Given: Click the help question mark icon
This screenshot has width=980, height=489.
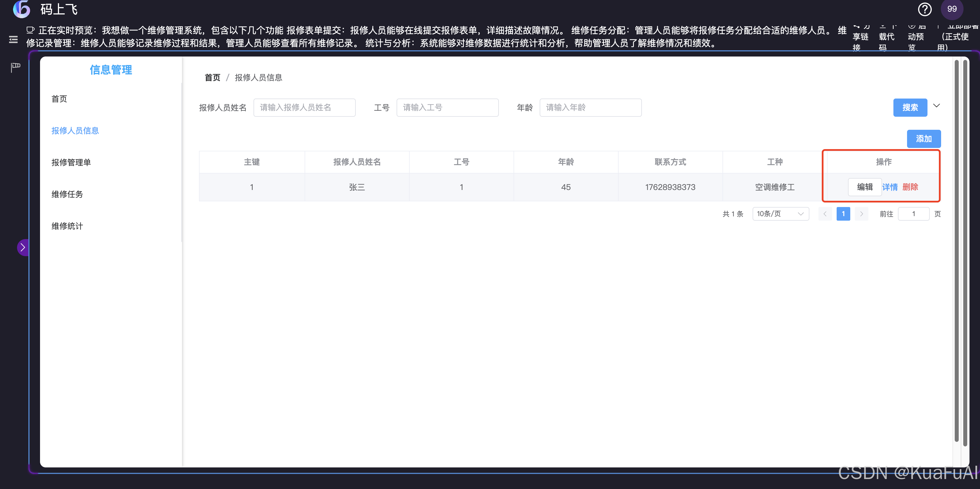Looking at the screenshot, I should coord(924,9).
